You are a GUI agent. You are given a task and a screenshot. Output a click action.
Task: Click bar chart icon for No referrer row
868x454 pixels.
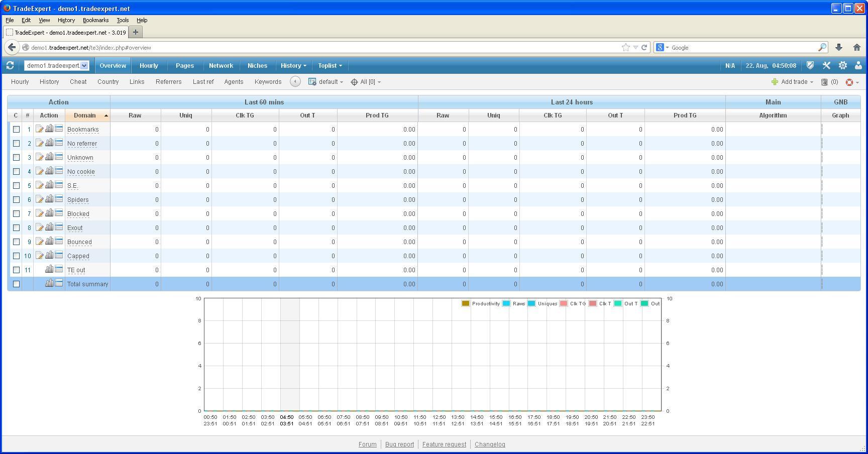[x=49, y=143]
